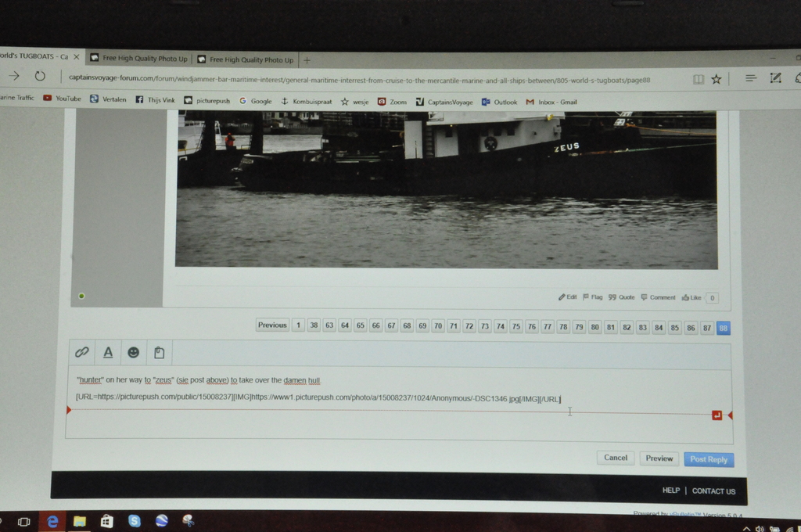Add page to favorites with star icon
The height and width of the screenshot is (532, 801).
click(x=717, y=79)
